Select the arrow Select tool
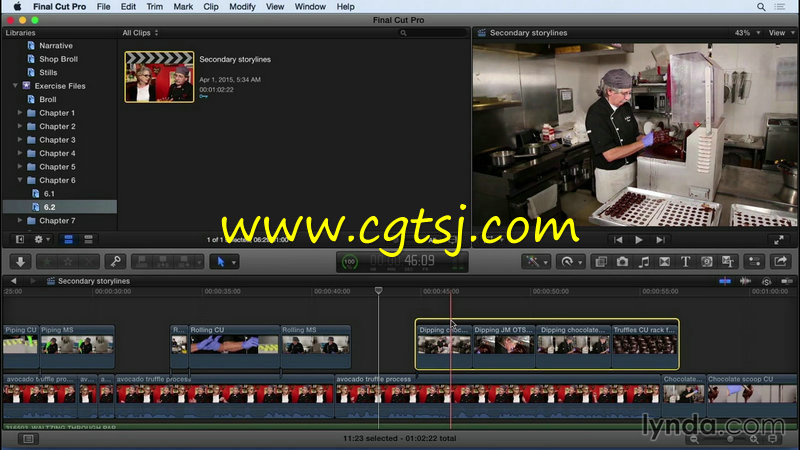The width and height of the screenshot is (800, 450). (220, 262)
